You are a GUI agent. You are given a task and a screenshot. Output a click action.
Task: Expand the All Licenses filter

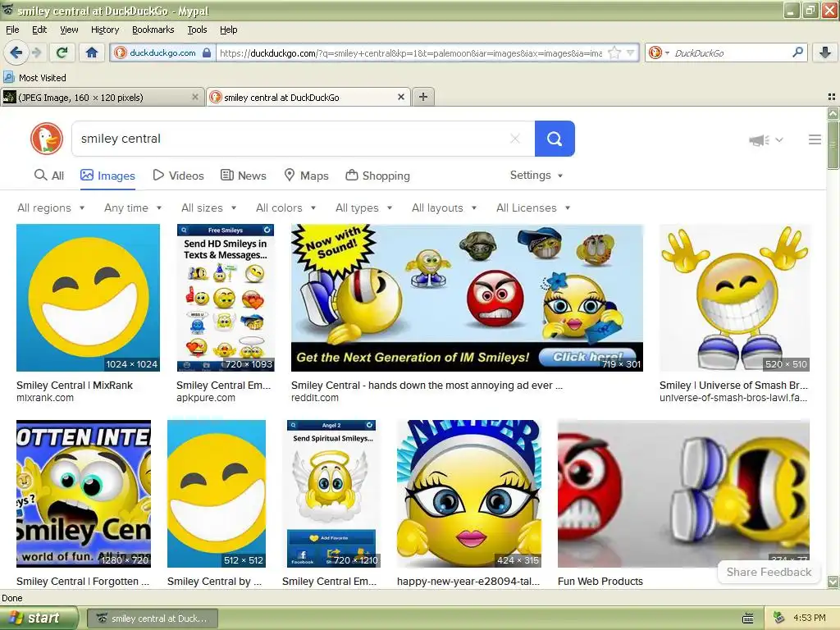[533, 208]
